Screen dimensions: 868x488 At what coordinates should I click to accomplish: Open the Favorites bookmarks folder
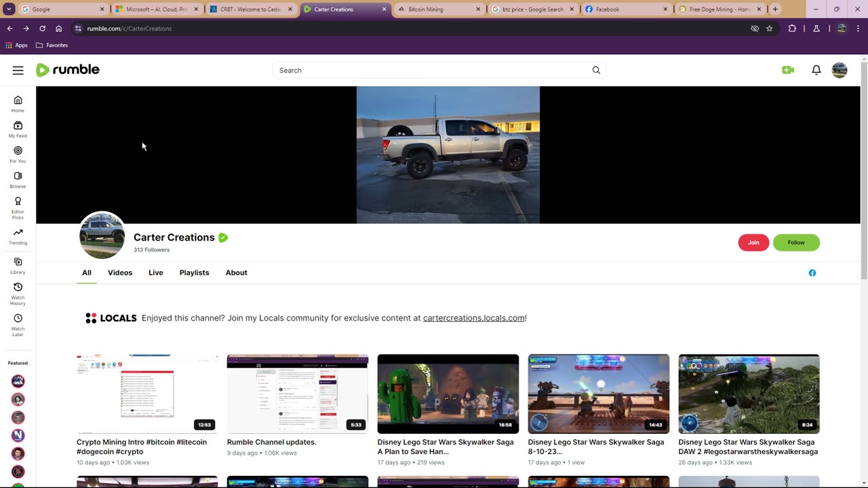pos(52,45)
